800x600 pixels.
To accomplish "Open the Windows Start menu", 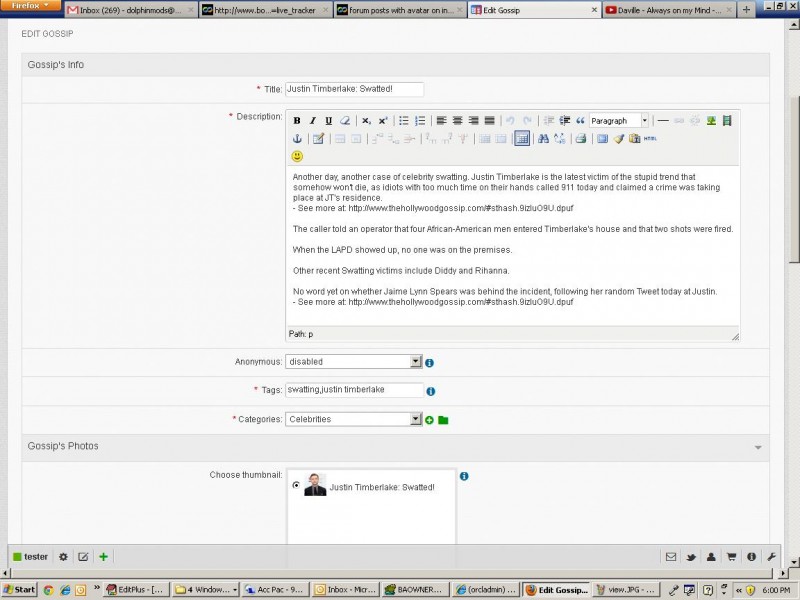I will click(x=19, y=590).
